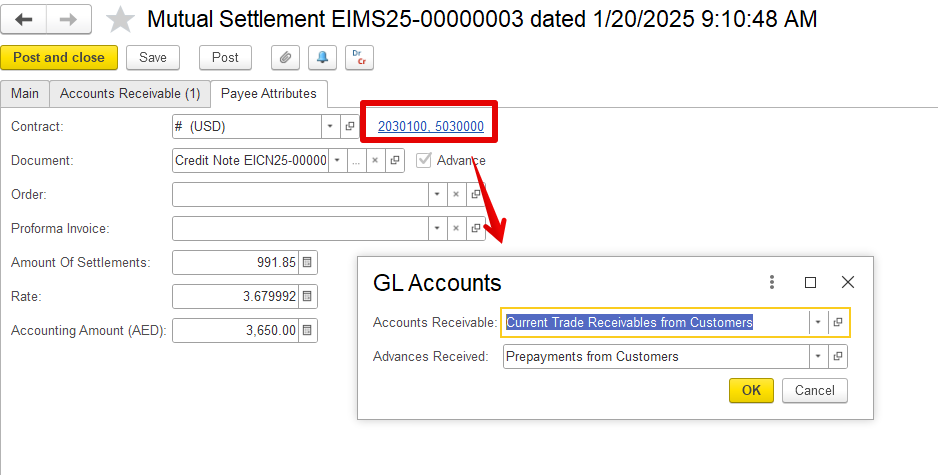Confirm GL Accounts dialog with OK
Image resolution: width=938 pixels, height=475 pixels.
point(751,391)
